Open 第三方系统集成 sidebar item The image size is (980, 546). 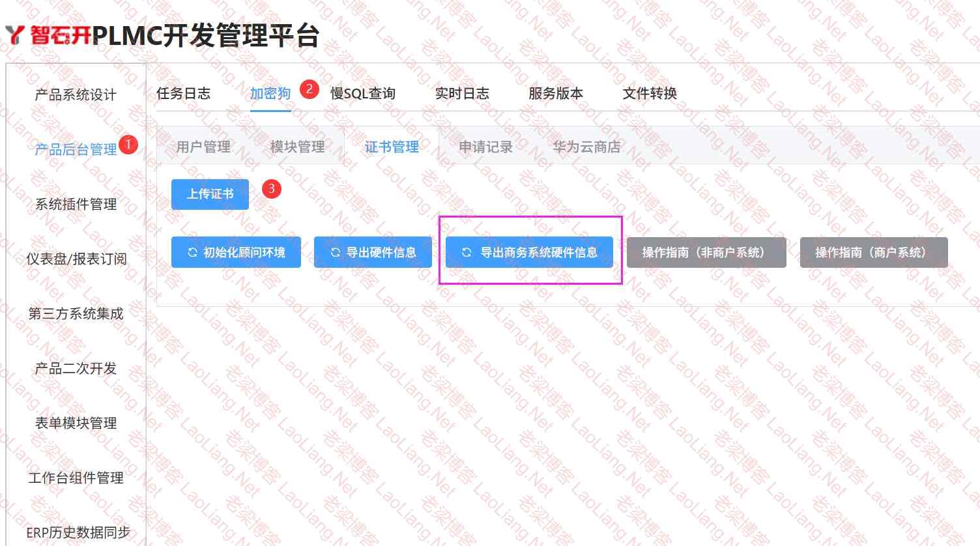[x=76, y=313]
